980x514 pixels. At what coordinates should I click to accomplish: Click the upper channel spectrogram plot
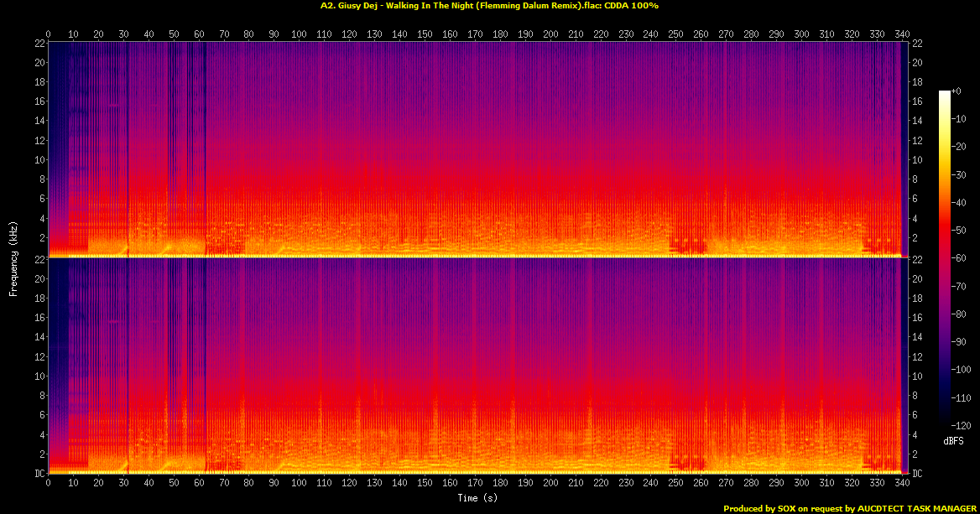click(477, 150)
